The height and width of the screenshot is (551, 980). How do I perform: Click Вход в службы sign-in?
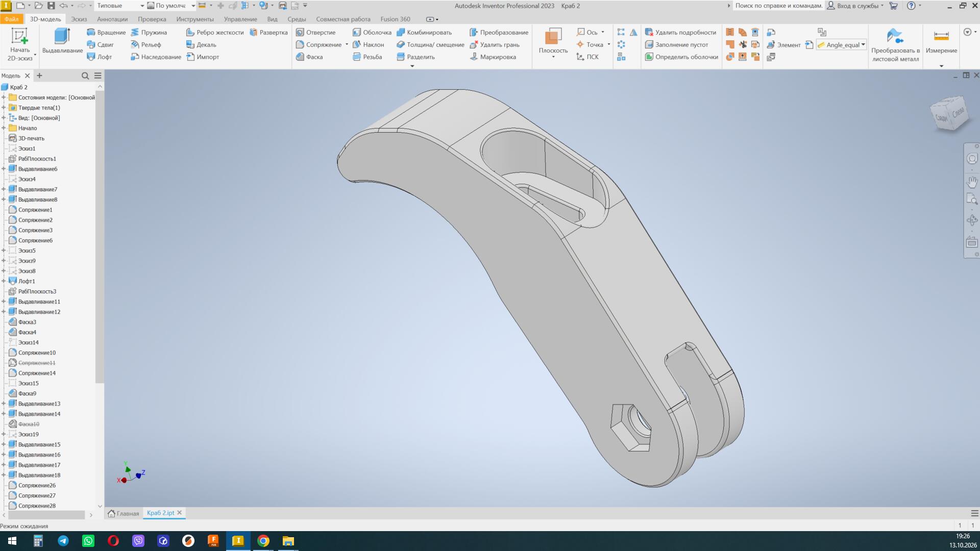click(x=855, y=6)
